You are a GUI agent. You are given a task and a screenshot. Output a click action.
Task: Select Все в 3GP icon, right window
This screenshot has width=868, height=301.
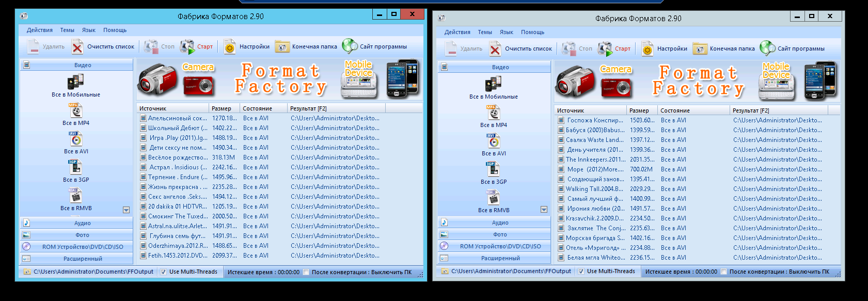point(493,169)
